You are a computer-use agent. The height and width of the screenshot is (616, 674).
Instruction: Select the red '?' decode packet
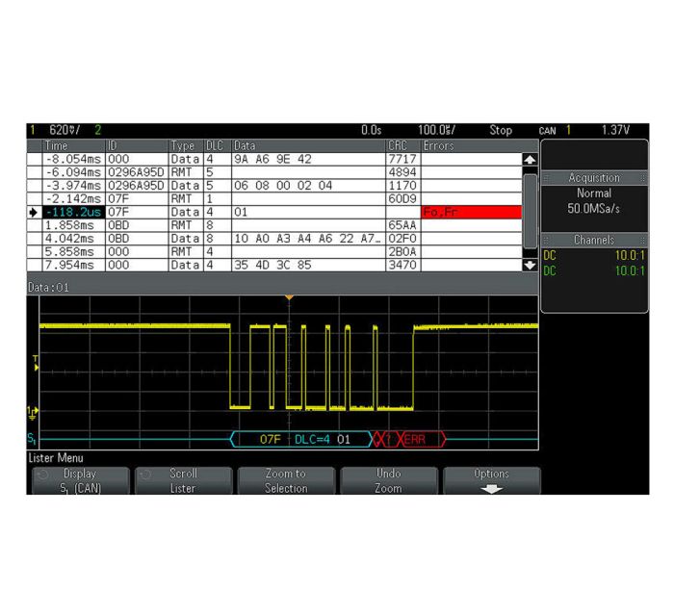tap(389, 440)
